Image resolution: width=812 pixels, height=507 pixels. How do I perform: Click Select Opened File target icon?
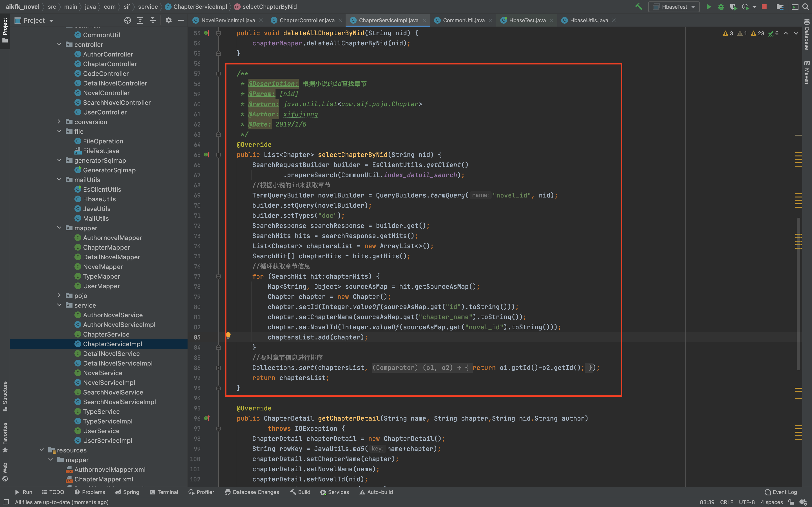tap(127, 21)
